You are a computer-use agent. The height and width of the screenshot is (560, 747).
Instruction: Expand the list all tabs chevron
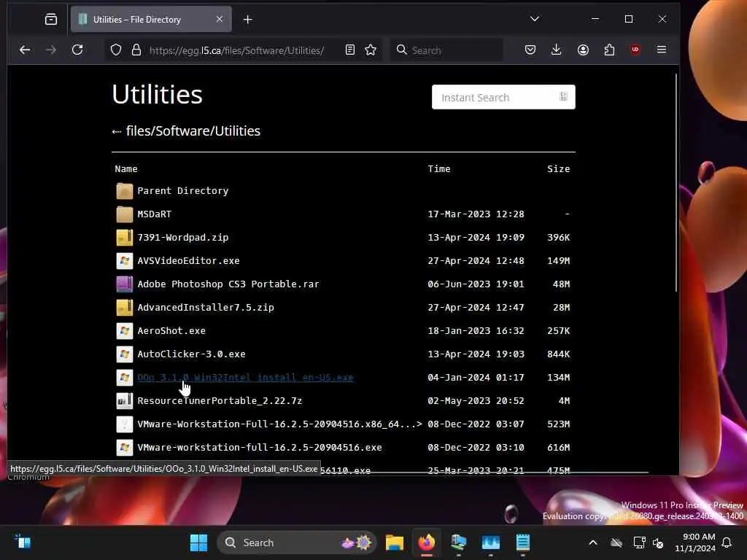coord(535,19)
